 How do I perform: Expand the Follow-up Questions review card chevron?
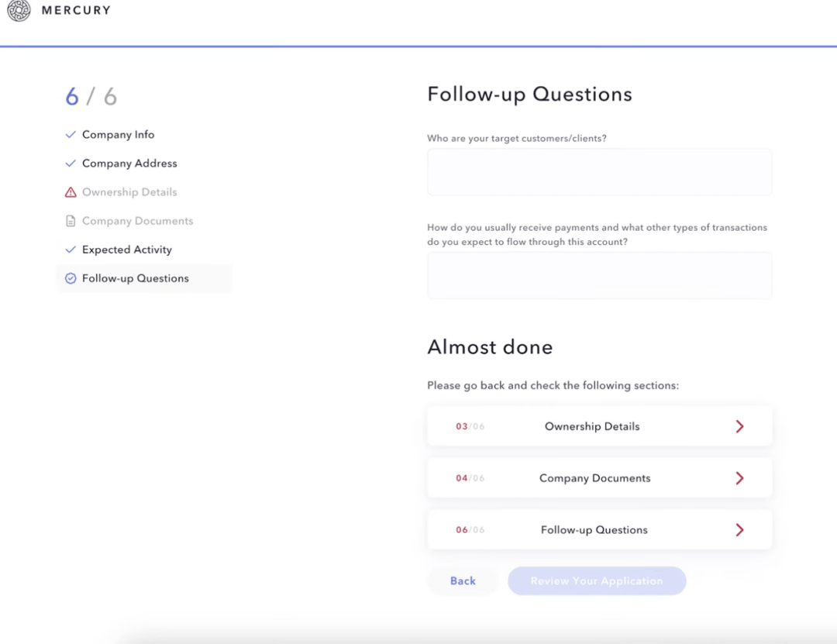point(739,529)
